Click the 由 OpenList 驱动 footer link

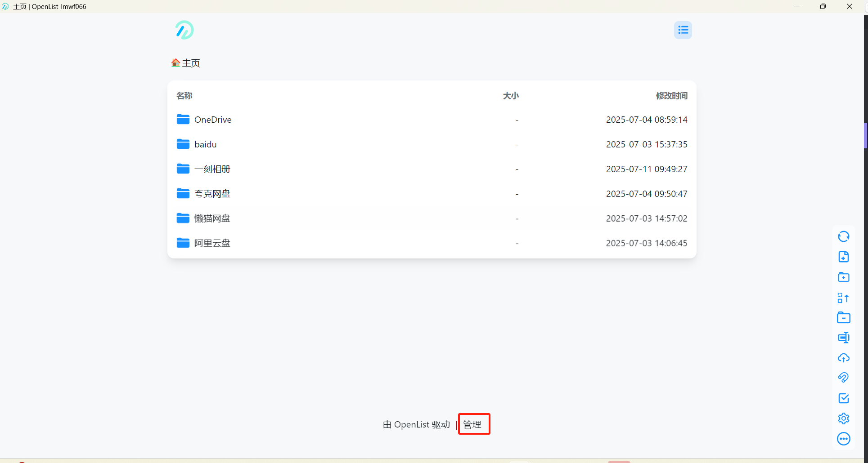point(416,424)
